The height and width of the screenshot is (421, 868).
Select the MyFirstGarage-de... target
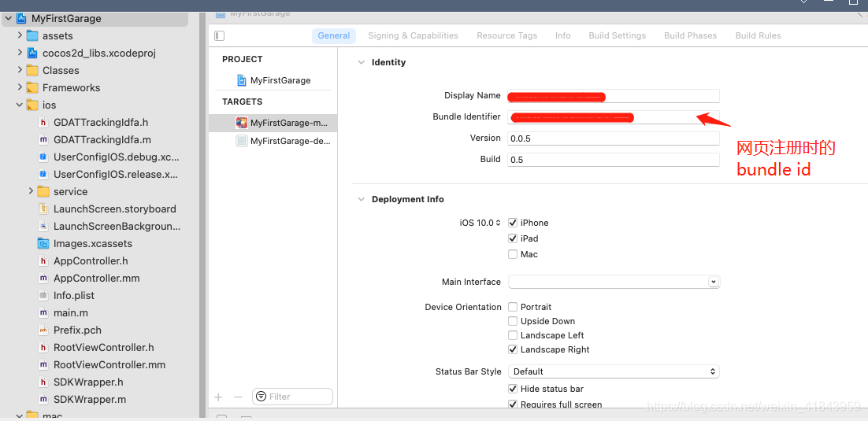(273, 141)
